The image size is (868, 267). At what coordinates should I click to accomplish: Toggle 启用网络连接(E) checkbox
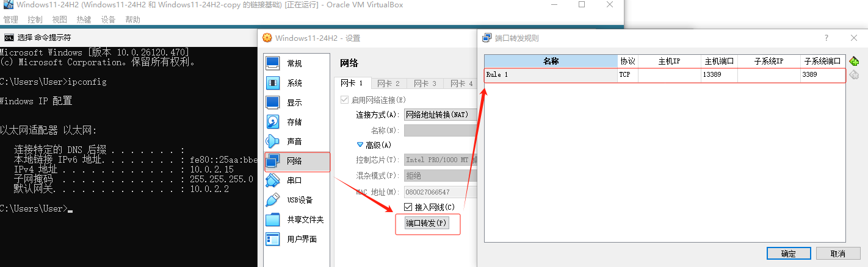pos(345,100)
